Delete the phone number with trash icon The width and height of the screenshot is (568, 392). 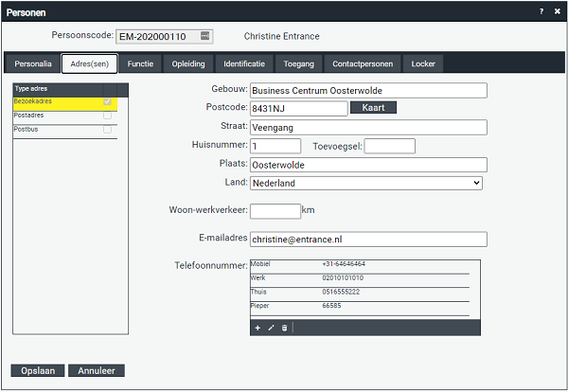coord(284,328)
